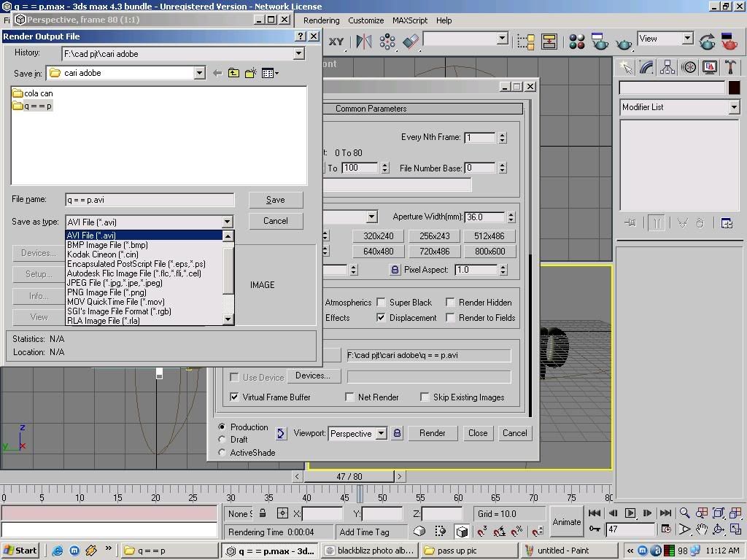
Task: Open the MAXScript menu
Action: (409, 20)
